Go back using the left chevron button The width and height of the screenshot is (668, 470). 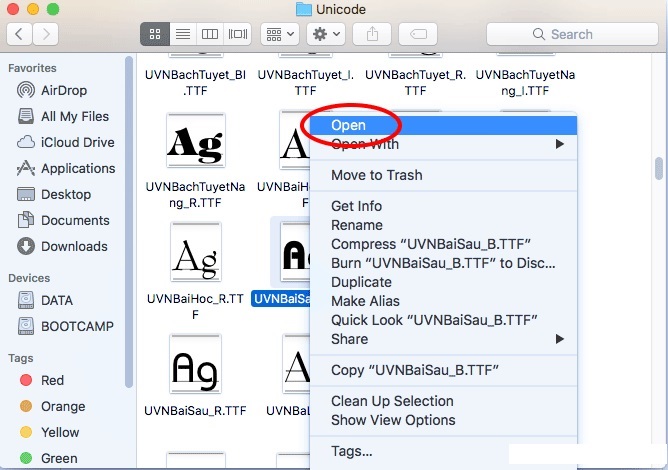tap(19, 34)
